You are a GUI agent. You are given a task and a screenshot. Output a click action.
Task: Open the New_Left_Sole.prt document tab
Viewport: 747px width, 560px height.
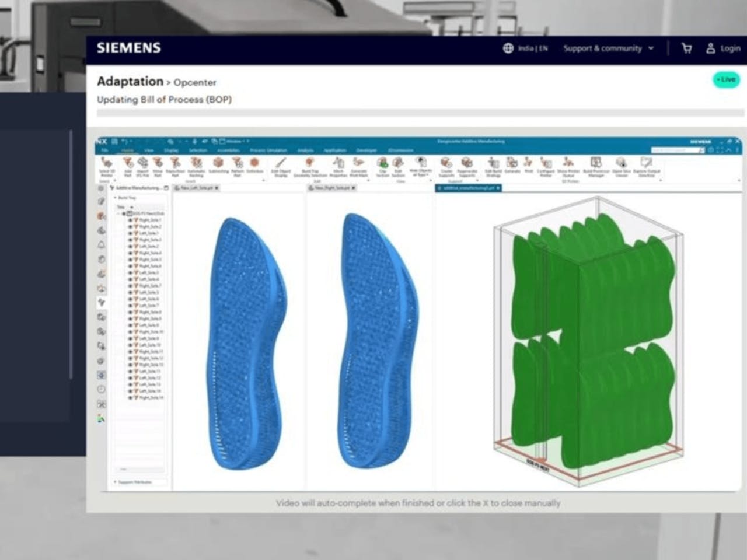(196, 188)
